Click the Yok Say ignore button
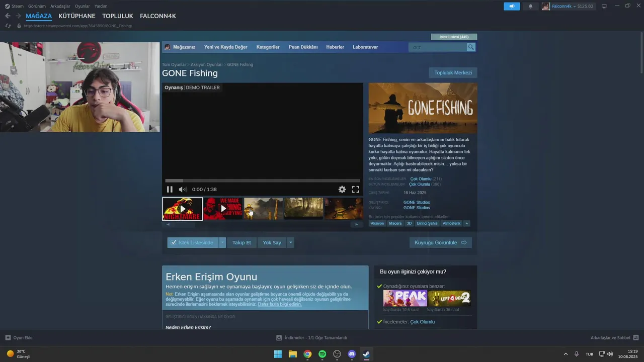644x362 pixels. point(272,243)
